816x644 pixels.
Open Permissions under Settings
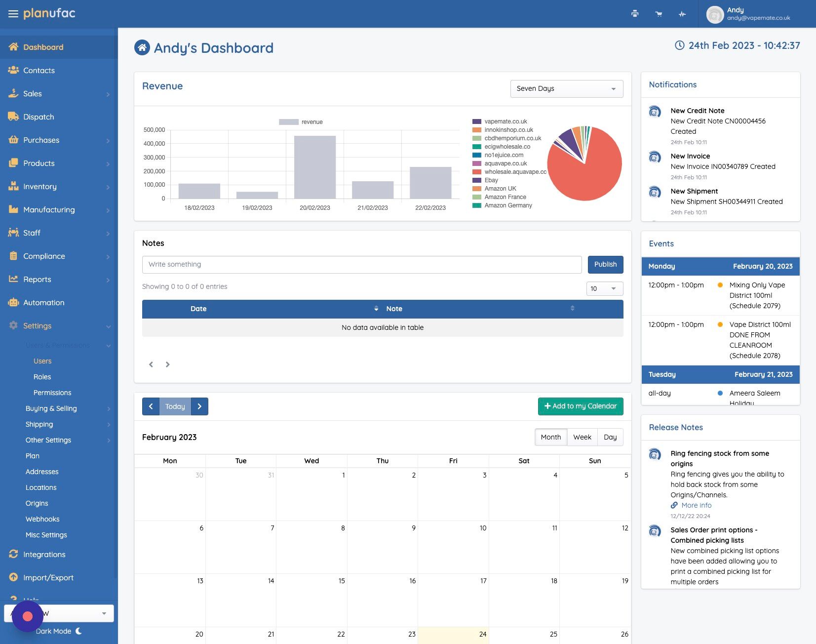52,393
